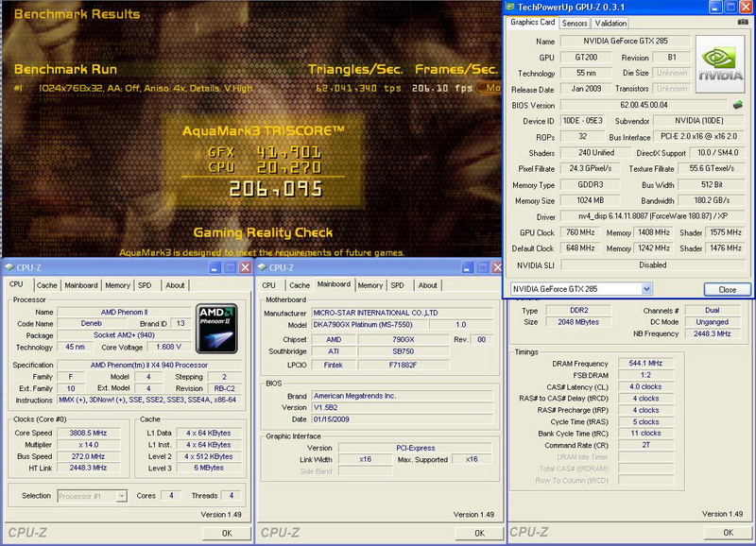
Task: Minimize the CPU-Z Processor window
Action: 215,267
